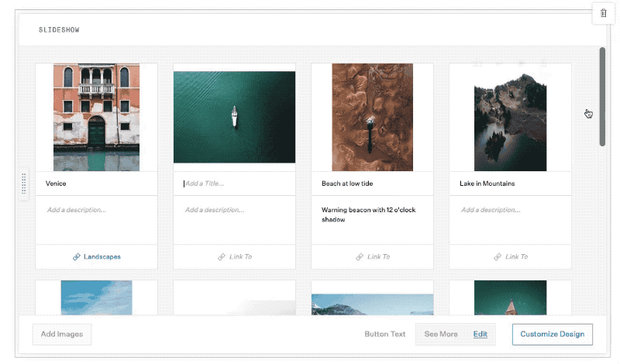Click the description field under Venice
Screen dimensions: 620x364
click(x=96, y=210)
